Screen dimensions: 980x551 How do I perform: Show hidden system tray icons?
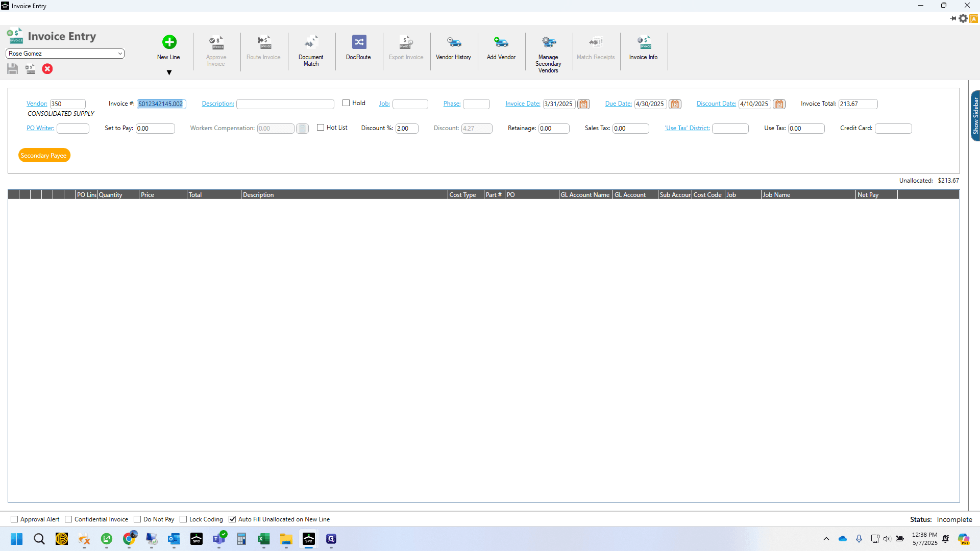(x=826, y=539)
